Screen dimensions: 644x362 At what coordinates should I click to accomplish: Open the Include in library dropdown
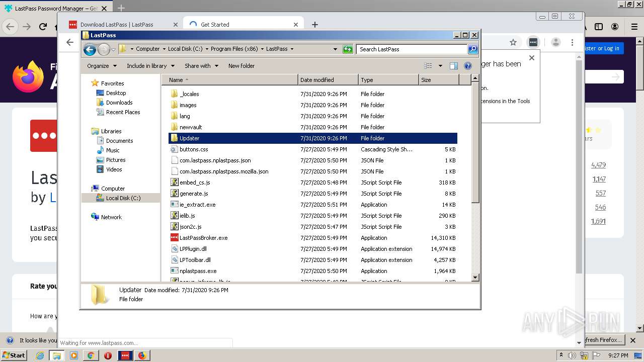coord(150,66)
